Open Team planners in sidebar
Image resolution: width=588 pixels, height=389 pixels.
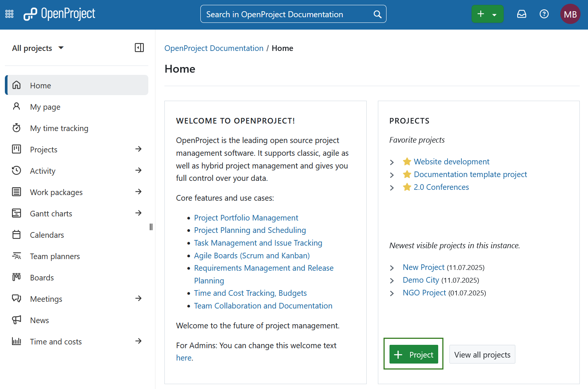[55, 256]
